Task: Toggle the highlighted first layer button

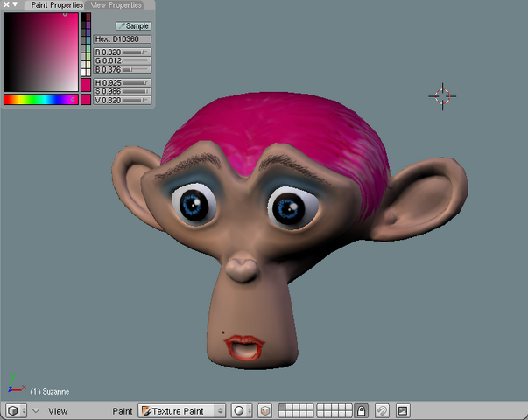Action: click(282, 408)
